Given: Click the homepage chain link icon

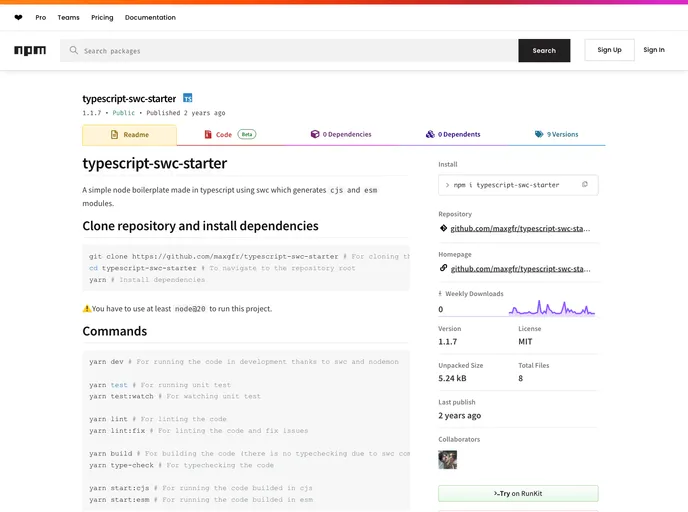Looking at the screenshot, I should click(x=443, y=268).
